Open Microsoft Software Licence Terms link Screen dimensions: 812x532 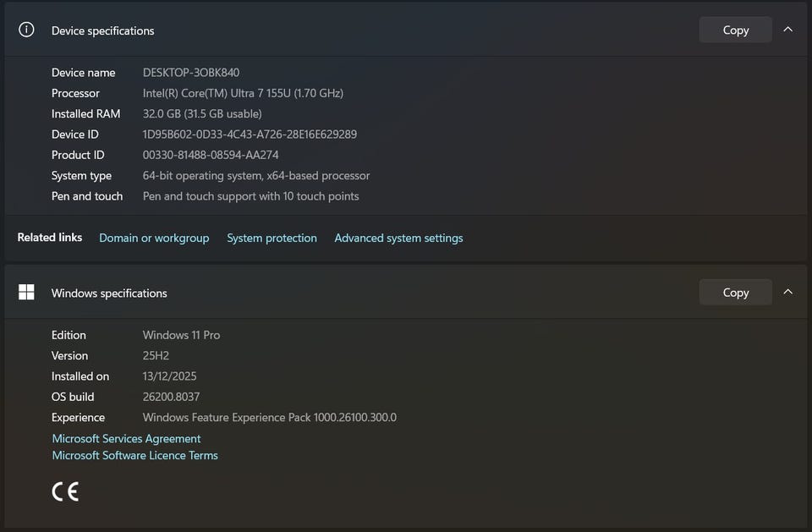[x=135, y=455]
